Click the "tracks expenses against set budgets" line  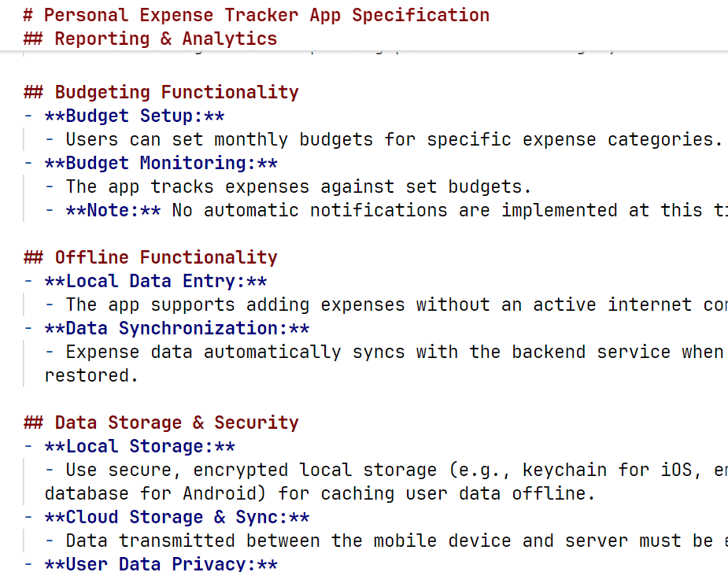(x=299, y=186)
